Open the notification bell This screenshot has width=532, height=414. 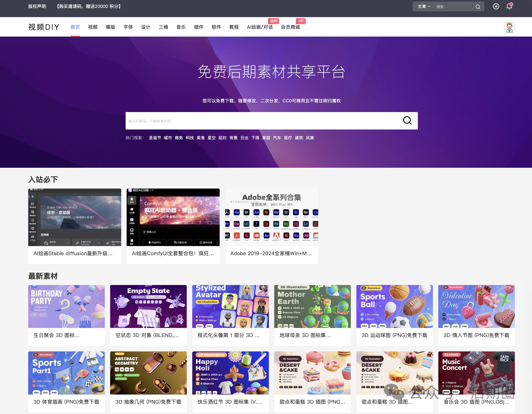click(509, 6)
